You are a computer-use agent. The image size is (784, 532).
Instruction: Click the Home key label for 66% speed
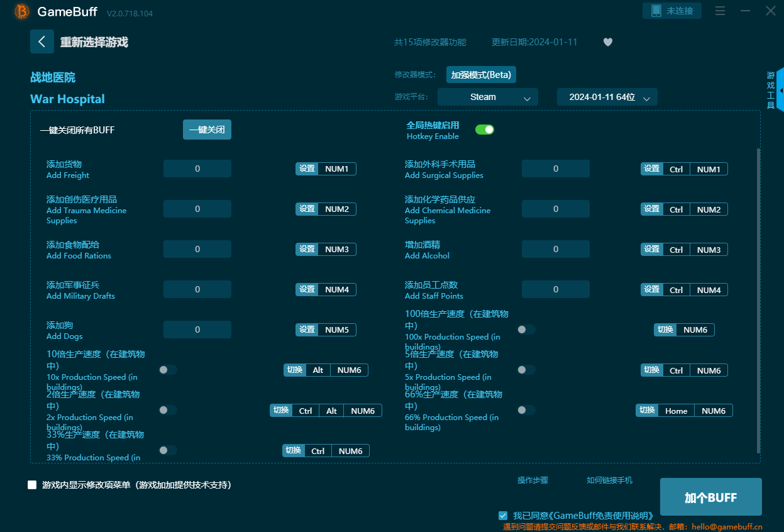[x=676, y=410]
